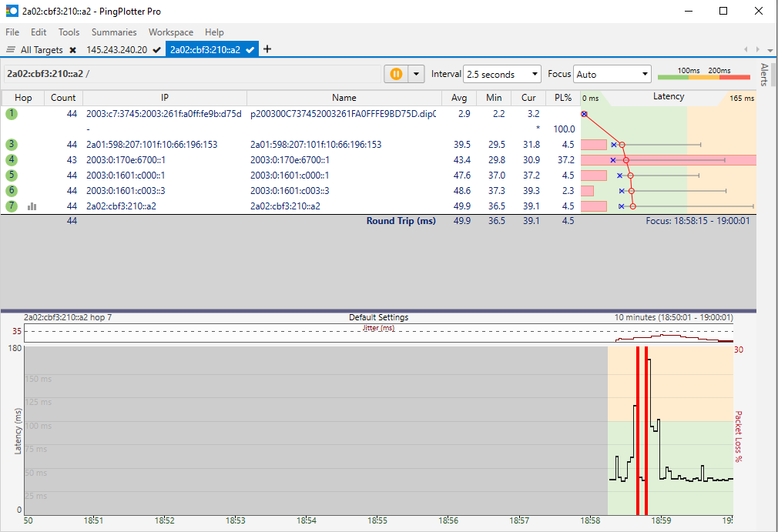Click the Cur column header
778x532 pixels.
point(528,98)
